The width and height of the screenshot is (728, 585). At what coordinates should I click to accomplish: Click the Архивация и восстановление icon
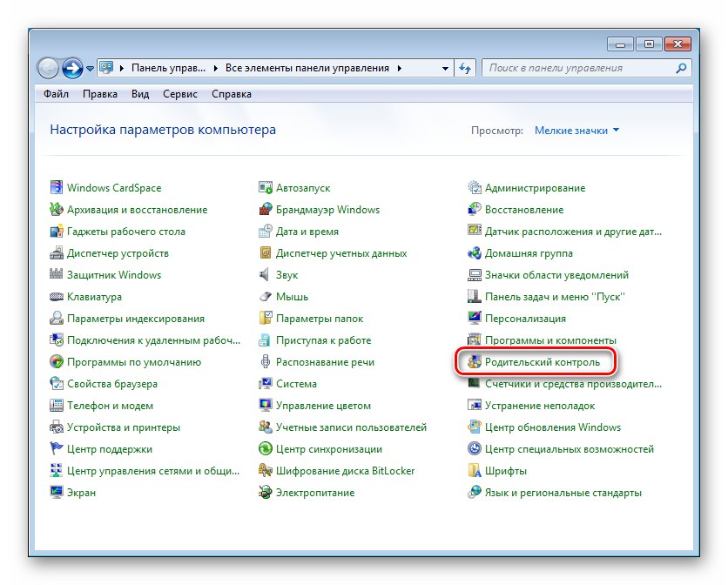click(x=57, y=210)
